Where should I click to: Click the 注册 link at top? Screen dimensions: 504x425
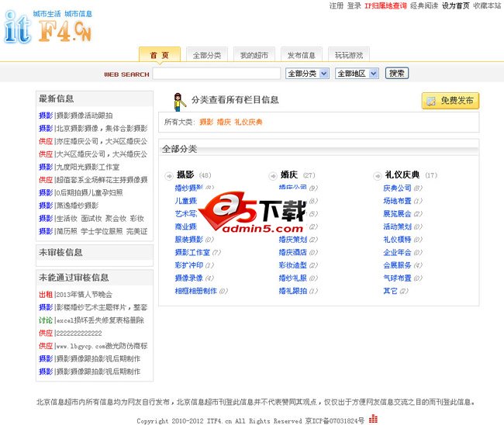tap(337, 5)
